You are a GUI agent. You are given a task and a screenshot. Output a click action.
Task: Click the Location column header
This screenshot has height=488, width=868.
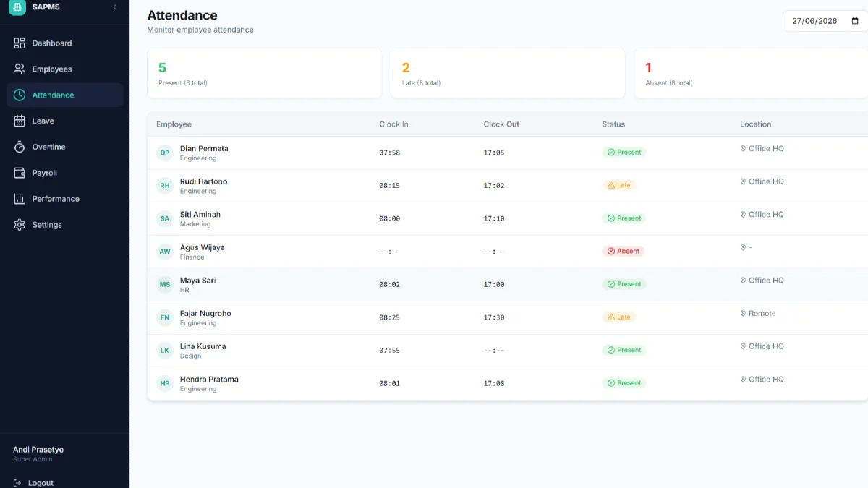[755, 124]
